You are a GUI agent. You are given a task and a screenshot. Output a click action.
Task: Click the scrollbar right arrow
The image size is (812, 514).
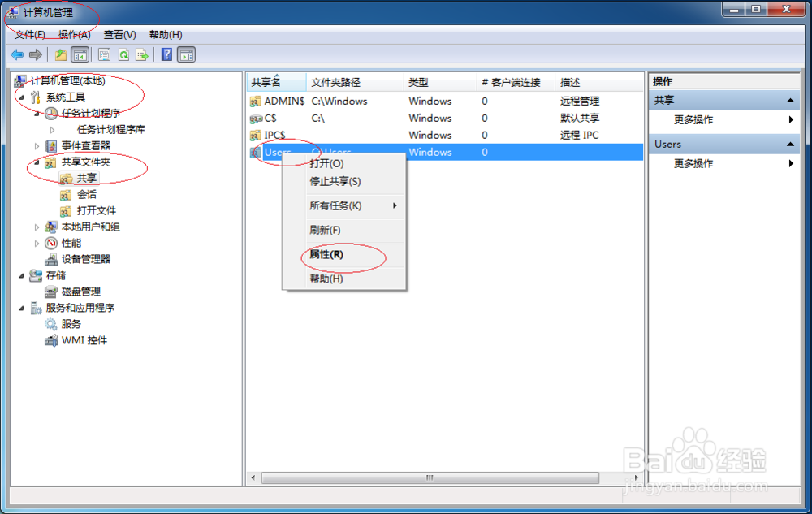637,477
